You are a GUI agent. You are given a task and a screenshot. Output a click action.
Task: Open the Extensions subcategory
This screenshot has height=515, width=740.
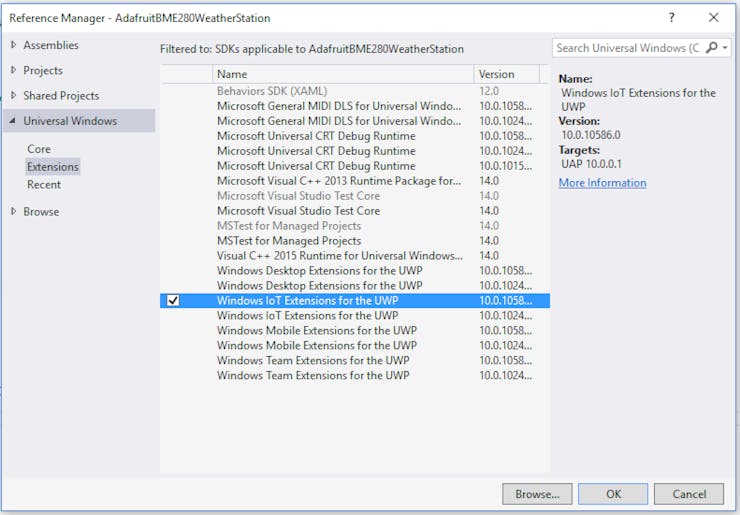click(53, 167)
